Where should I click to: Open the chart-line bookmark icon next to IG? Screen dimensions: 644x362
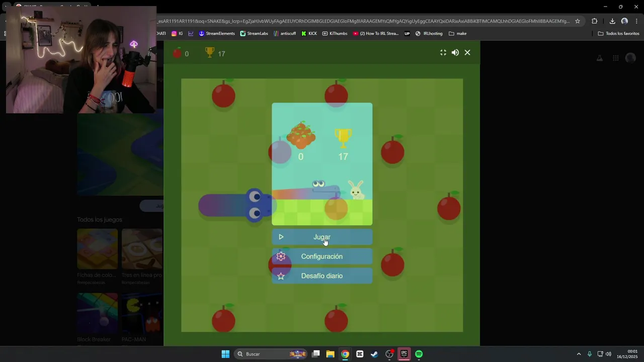191,34
